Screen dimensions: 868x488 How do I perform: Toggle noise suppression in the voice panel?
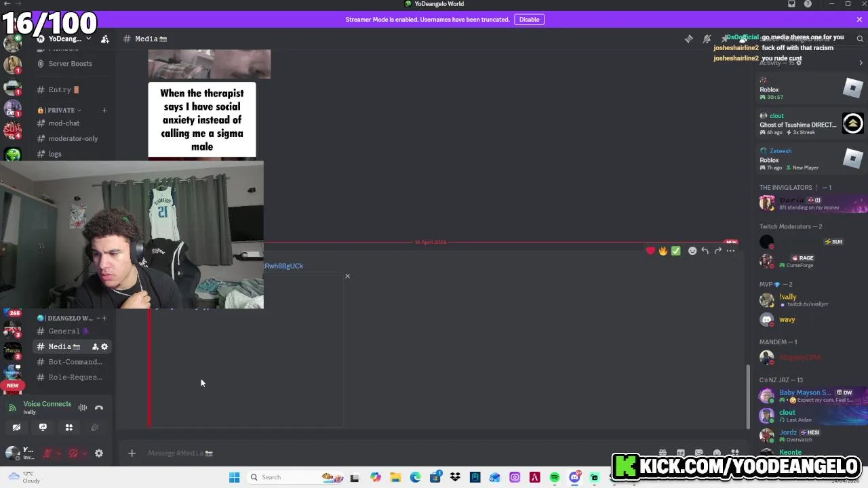tap(83, 407)
